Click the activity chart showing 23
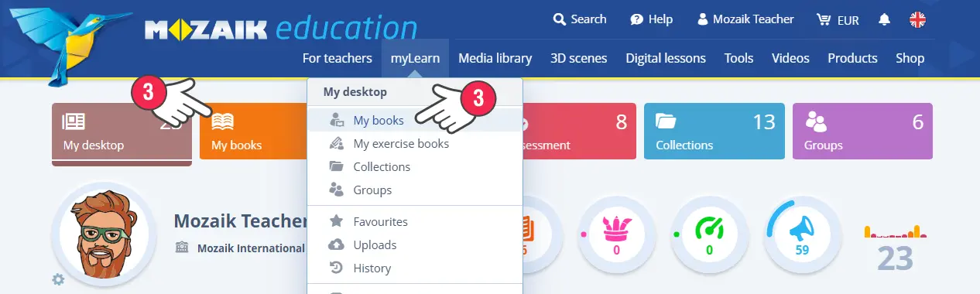Viewport: 980px width, 294px height. [896, 248]
